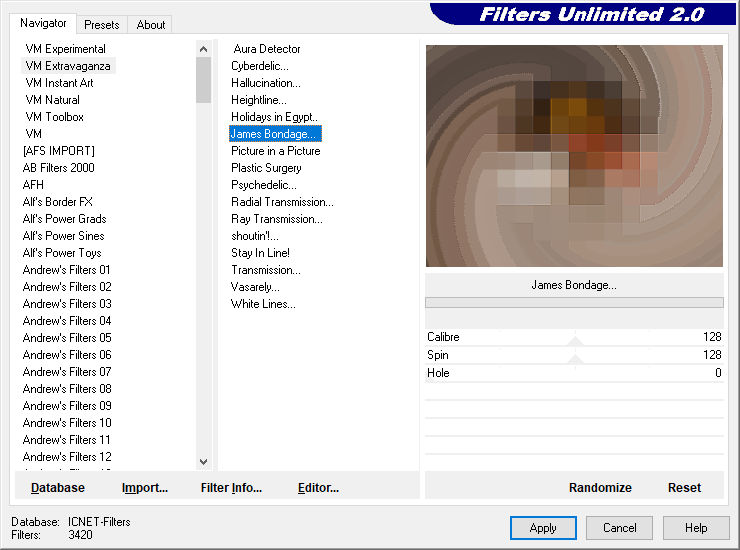Select Andrew's Filters 10
This screenshot has width=740, height=550.
[x=67, y=423]
